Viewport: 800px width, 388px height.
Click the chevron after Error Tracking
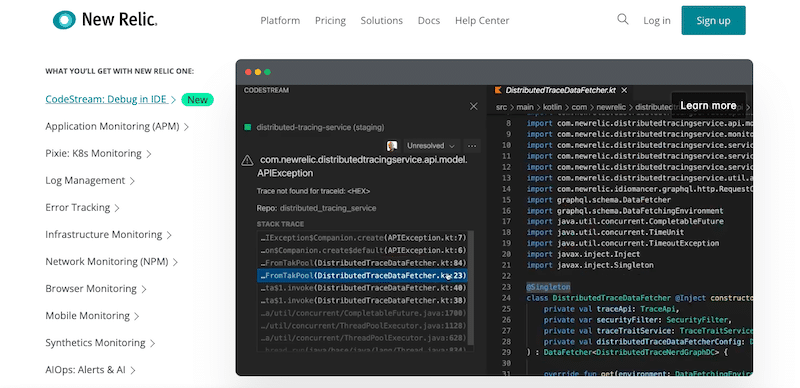click(x=117, y=208)
